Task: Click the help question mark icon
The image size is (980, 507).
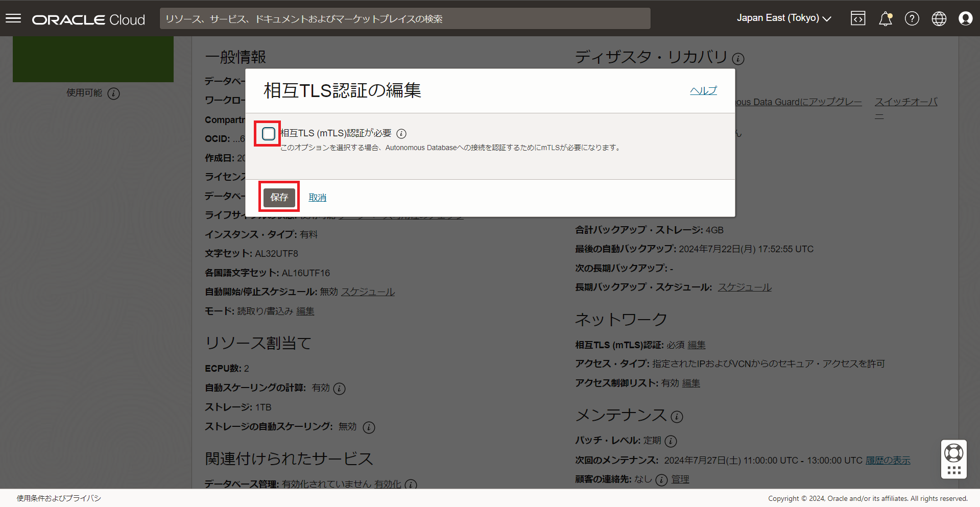Action: [x=912, y=18]
